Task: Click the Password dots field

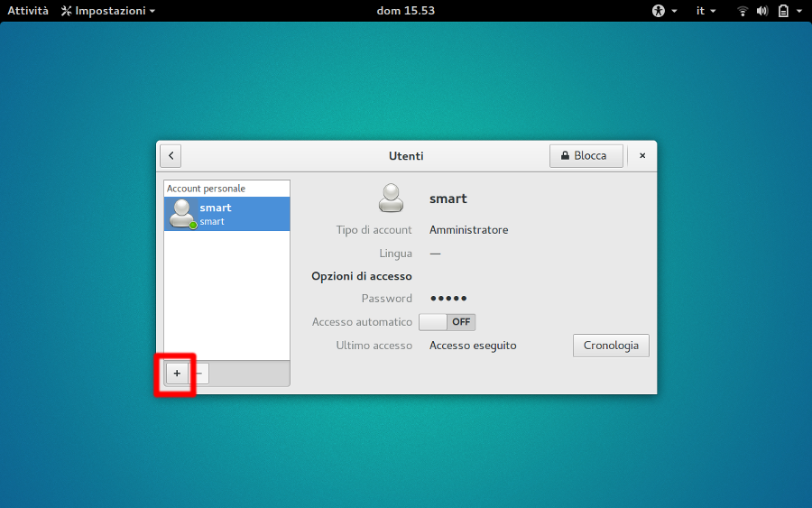Action: pos(448,299)
